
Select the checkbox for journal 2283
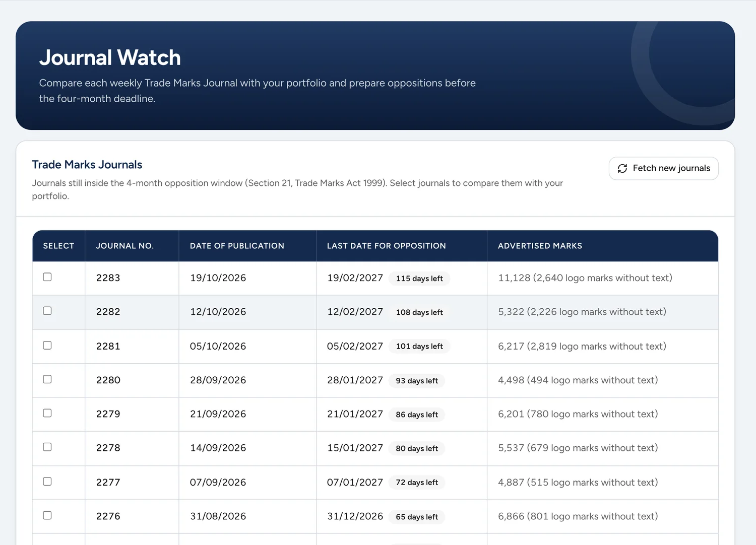(47, 277)
